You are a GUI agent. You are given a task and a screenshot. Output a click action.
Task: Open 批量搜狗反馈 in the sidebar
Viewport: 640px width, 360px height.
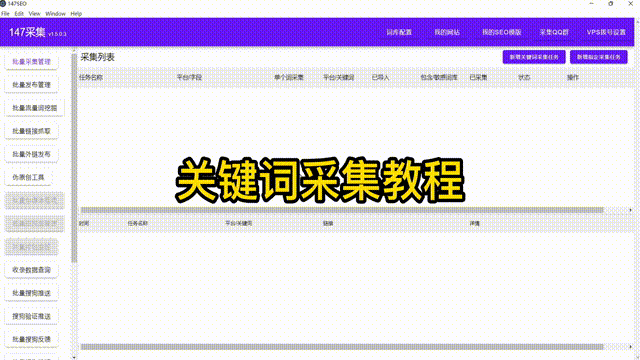pos(31,339)
